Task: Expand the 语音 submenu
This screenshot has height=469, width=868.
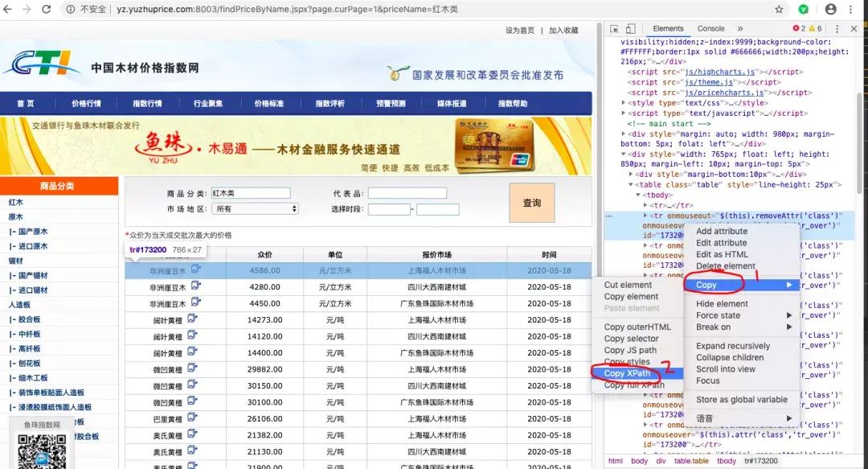Action: [x=742, y=418]
